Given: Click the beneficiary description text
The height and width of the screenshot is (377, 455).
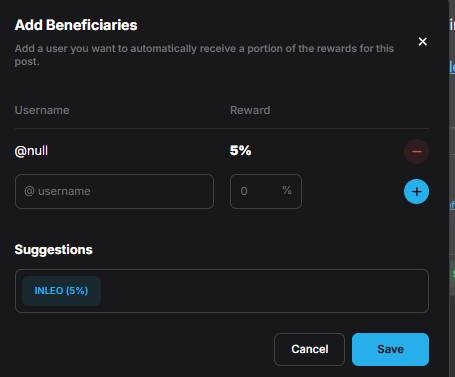Looking at the screenshot, I should tap(204, 55).
